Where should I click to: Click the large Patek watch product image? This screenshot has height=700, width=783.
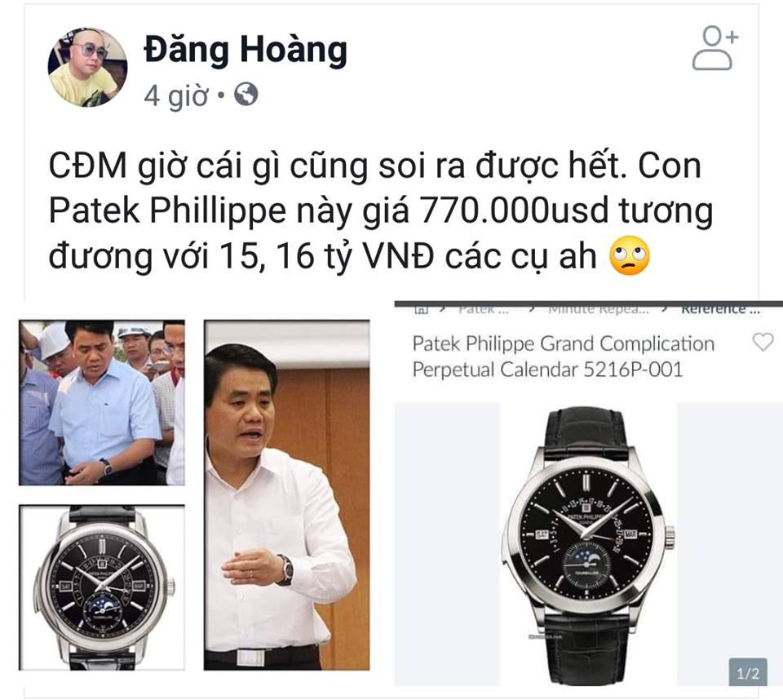coord(588,545)
